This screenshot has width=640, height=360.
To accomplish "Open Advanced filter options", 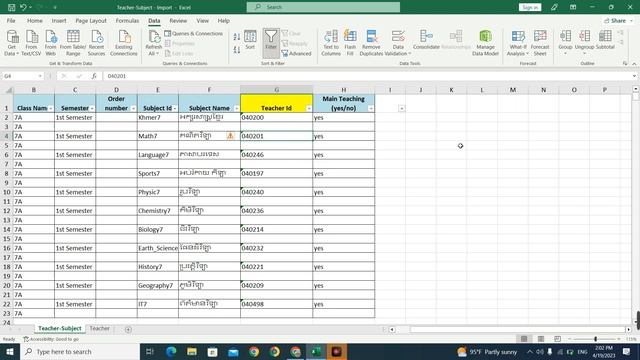I will pos(296,53).
